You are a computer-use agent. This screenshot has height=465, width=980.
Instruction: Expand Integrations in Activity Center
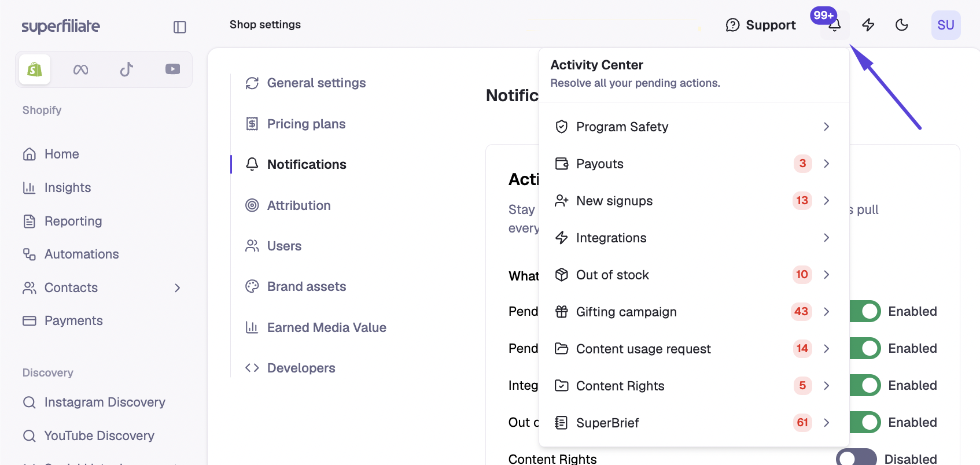(694, 238)
